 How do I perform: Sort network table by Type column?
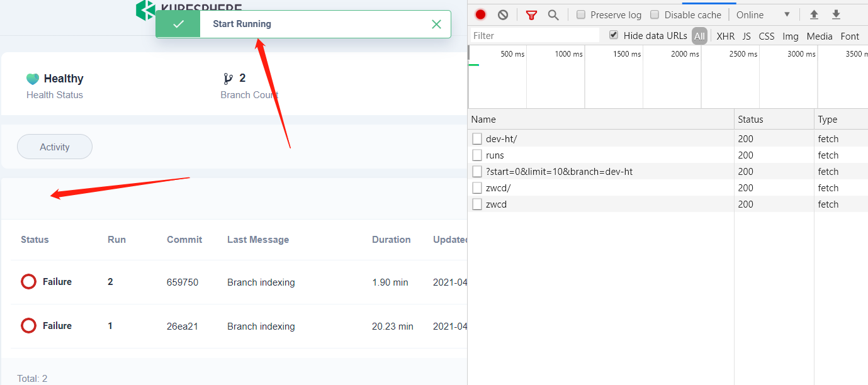pyautogui.click(x=841, y=119)
